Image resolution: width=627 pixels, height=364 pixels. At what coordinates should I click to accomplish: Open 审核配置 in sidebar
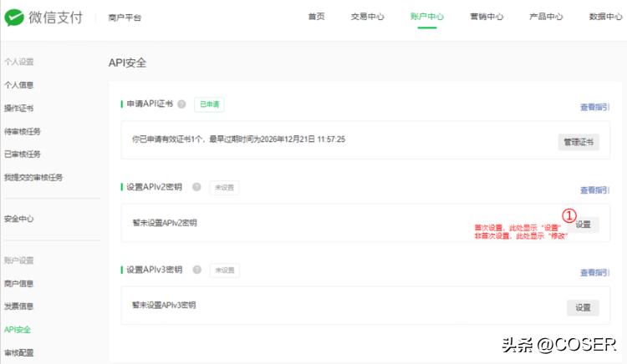tap(18, 353)
